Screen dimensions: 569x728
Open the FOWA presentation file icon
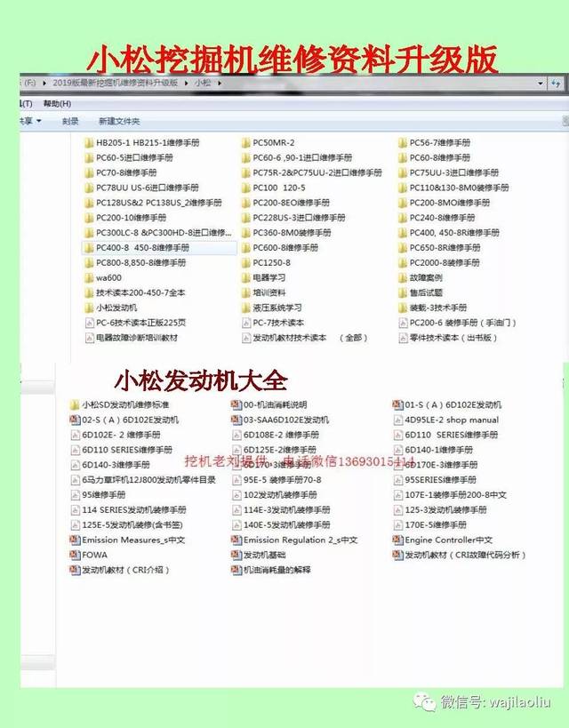(x=75, y=555)
